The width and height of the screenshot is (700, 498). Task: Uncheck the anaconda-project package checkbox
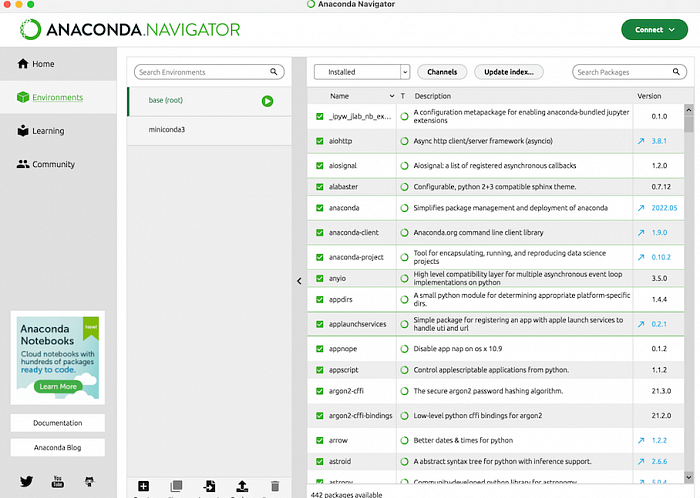[320, 257]
